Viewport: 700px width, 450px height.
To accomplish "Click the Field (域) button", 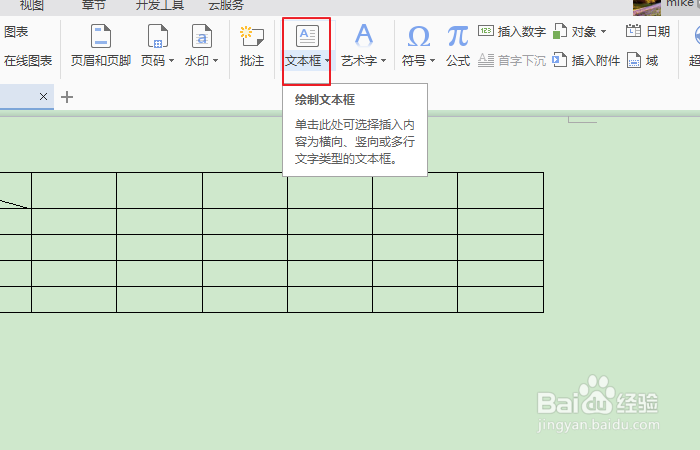I will pos(643,60).
